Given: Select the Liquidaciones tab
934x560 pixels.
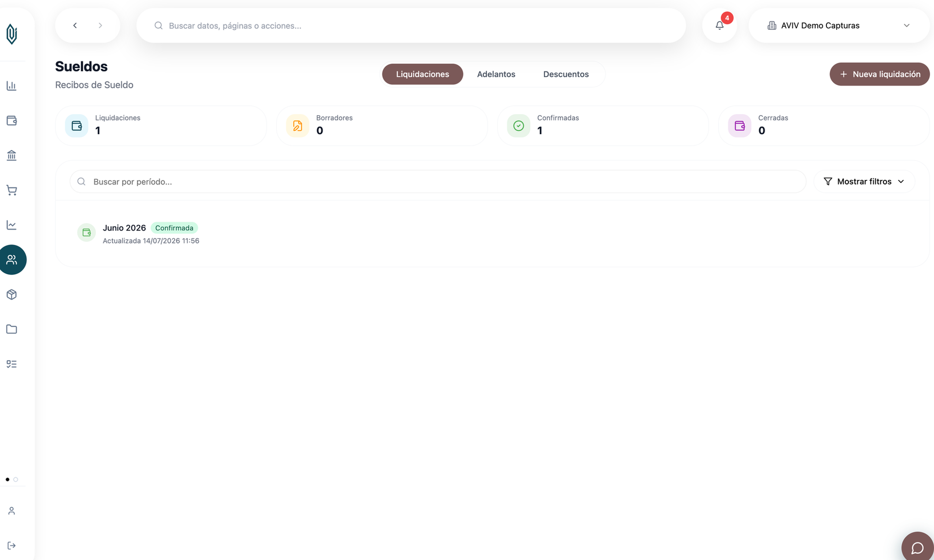Looking at the screenshot, I should coord(422,74).
